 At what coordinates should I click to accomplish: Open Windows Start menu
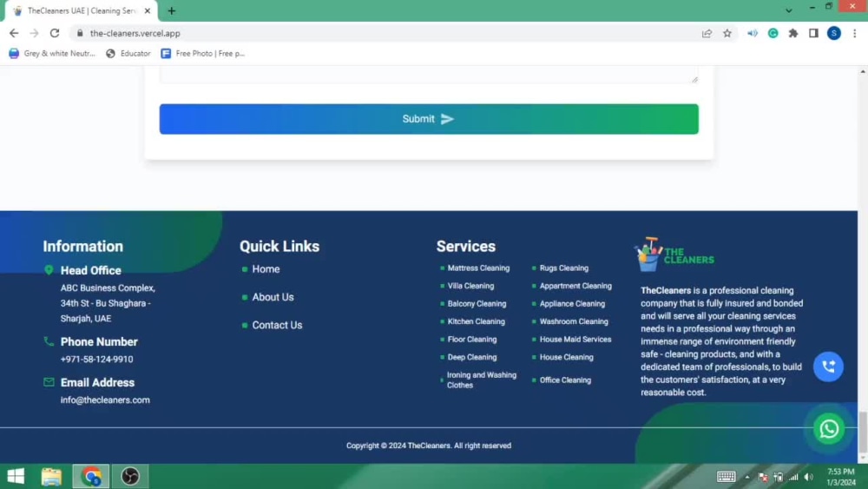(x=16, y=476)
